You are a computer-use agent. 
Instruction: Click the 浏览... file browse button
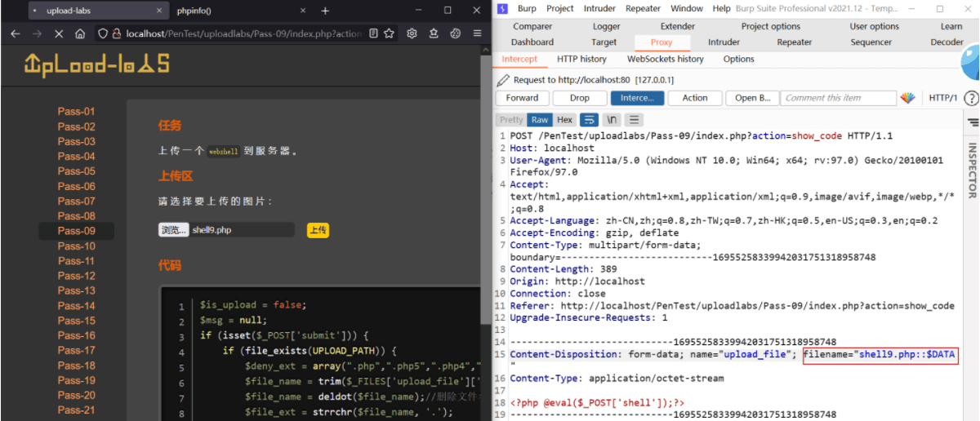pyautogui.click(x=173, y=230)
